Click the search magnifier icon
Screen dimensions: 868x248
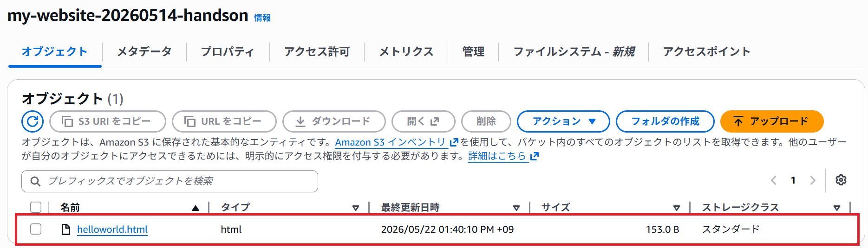tap(35, 181)
